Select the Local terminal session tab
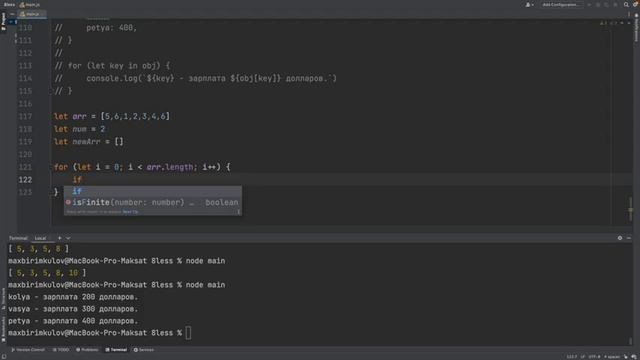 [x=40, y=238]
